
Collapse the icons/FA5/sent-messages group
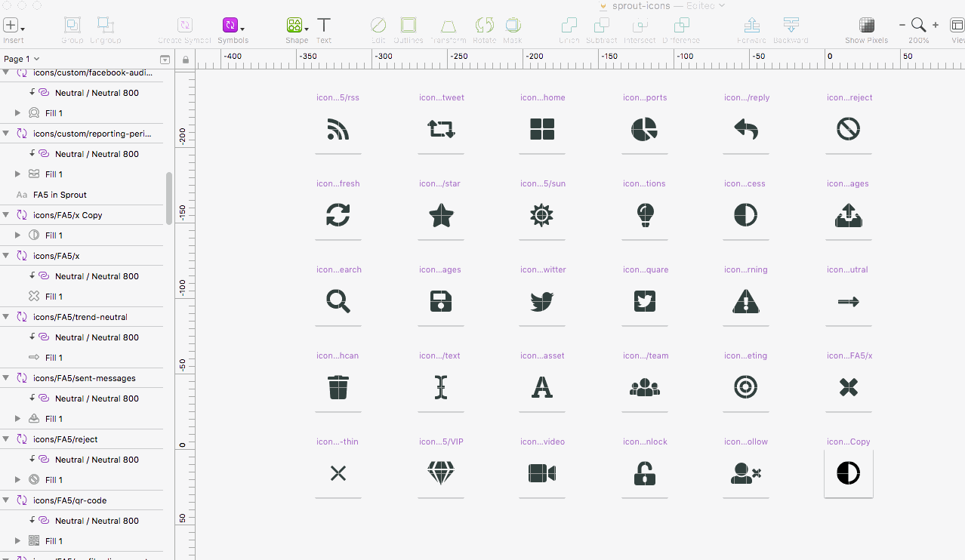(6, 378)
